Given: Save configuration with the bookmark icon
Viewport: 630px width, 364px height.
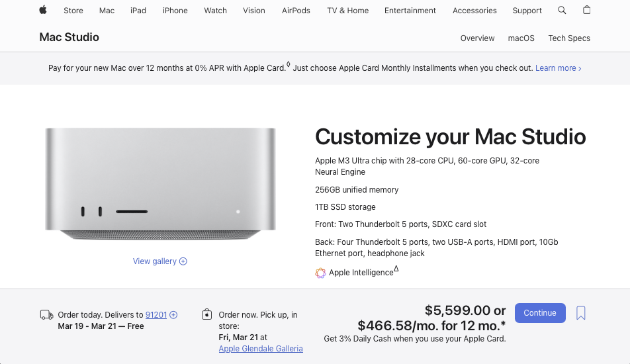Looking at the screenshot, I should tap(580, 313).
